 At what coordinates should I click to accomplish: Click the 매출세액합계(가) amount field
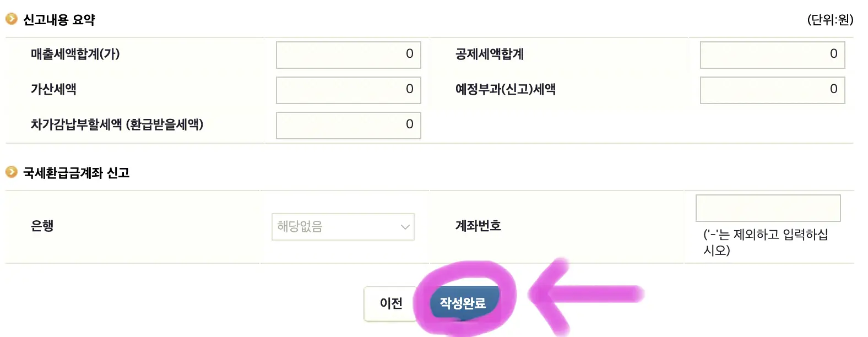point(348,55)
